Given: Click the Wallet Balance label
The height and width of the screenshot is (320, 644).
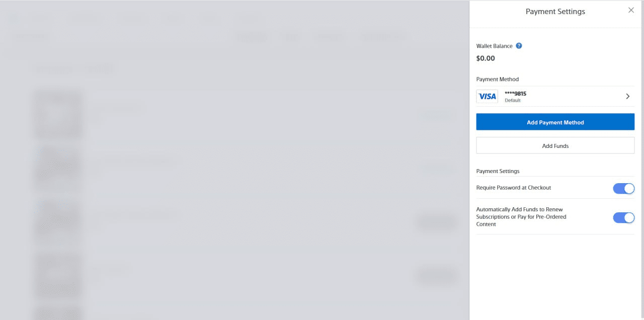Looking at the screenshot, I should [x=495, y=46].
